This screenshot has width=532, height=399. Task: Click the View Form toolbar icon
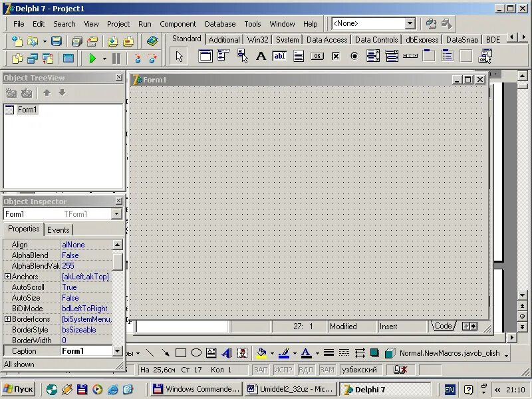tap(33, 59)
